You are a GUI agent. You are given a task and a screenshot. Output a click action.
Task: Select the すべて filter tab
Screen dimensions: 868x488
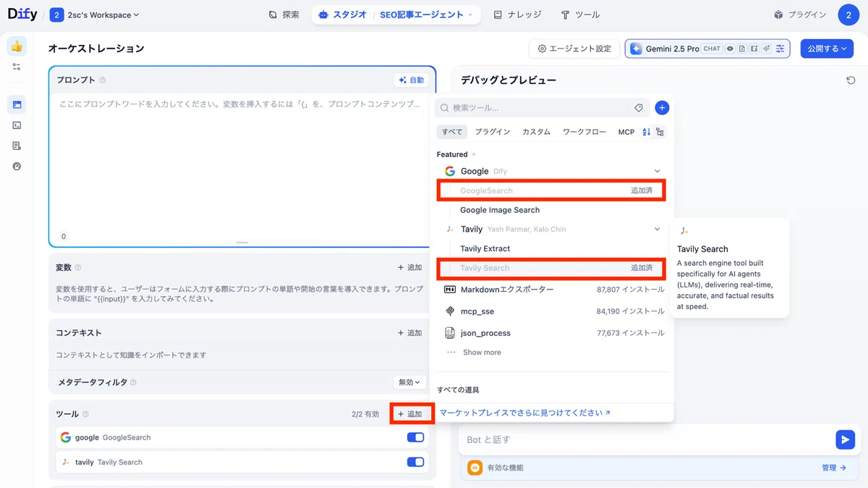[x=452, y=132]
